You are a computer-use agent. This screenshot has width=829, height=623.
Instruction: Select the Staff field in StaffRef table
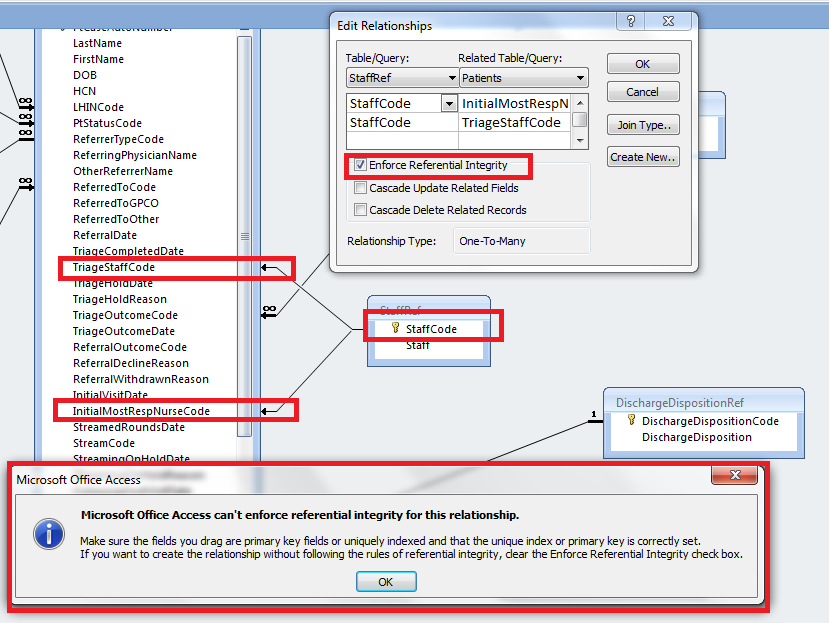coord(418,345)
